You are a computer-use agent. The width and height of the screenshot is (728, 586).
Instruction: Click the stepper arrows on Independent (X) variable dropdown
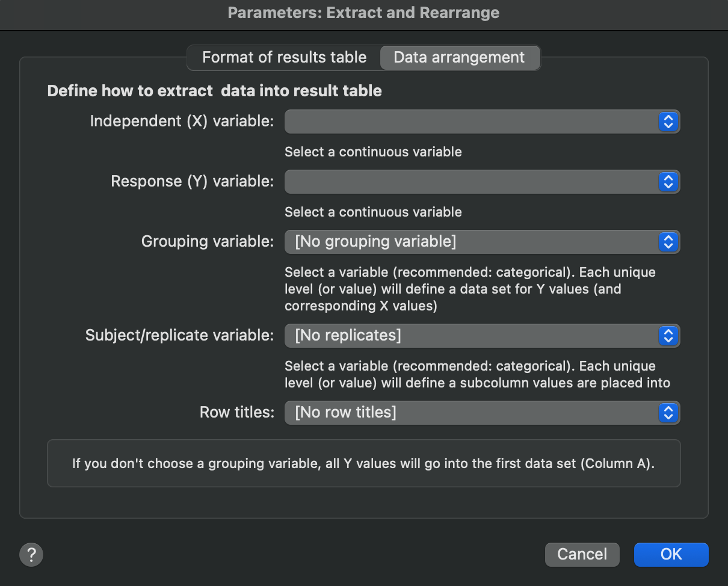tap(668, 122)
